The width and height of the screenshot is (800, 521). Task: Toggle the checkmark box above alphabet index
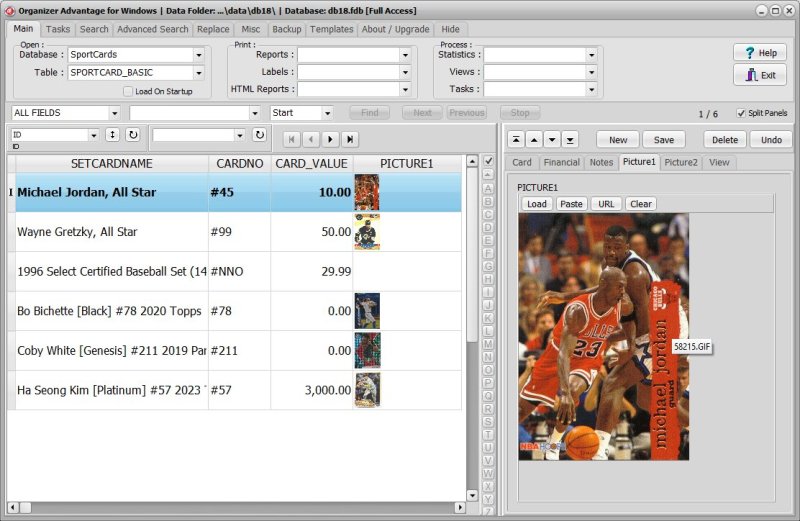[x=488, y=161]
